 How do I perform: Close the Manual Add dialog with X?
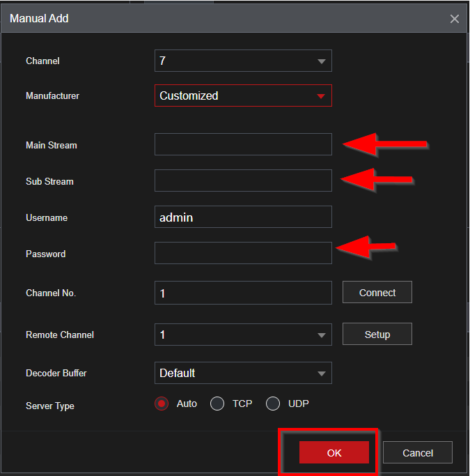tap(454, 19)
